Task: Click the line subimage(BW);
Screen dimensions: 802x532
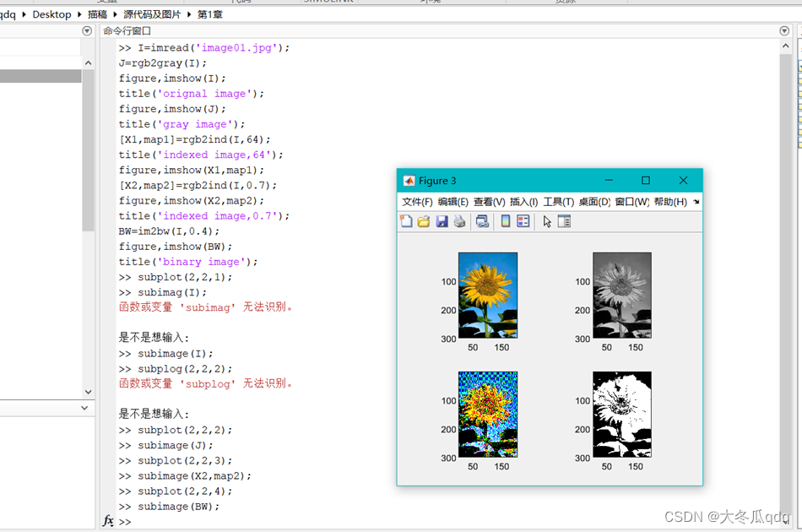Action: [178, 507]
